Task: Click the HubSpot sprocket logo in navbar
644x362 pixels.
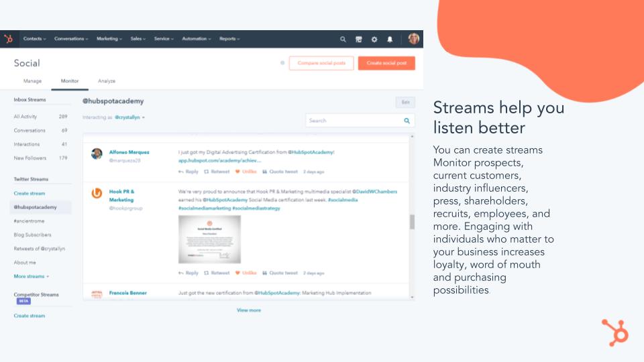Action: [8, 39]
